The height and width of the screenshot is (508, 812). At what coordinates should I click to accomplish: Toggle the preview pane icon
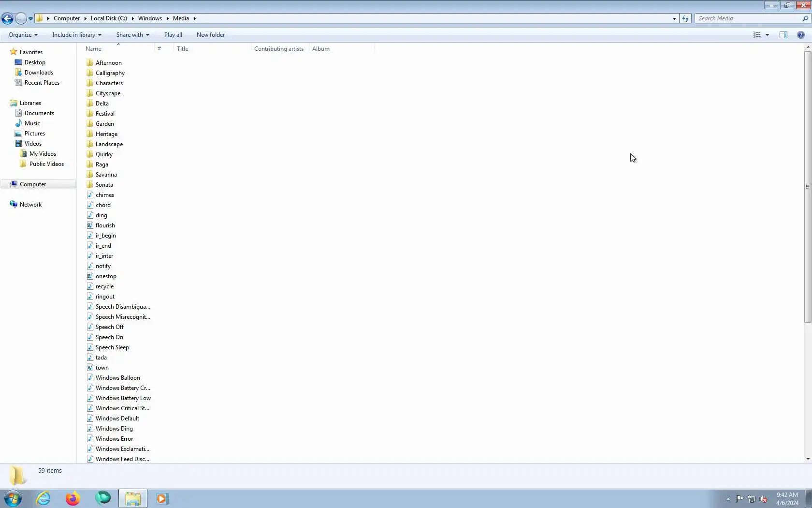pyautogui.click(x=783, y=35)
